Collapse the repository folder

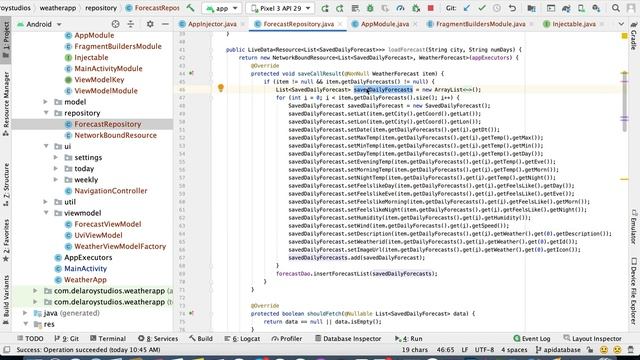[46, 113]
